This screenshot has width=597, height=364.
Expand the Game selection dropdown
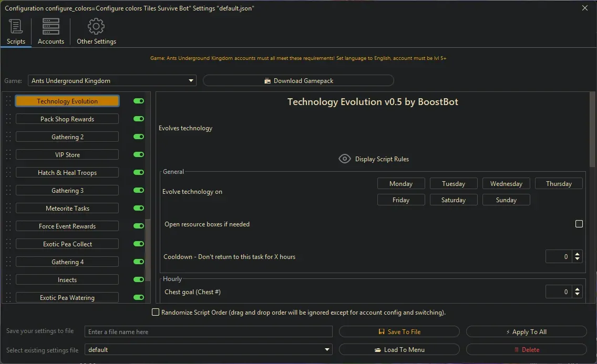click(x=191, y=81)
